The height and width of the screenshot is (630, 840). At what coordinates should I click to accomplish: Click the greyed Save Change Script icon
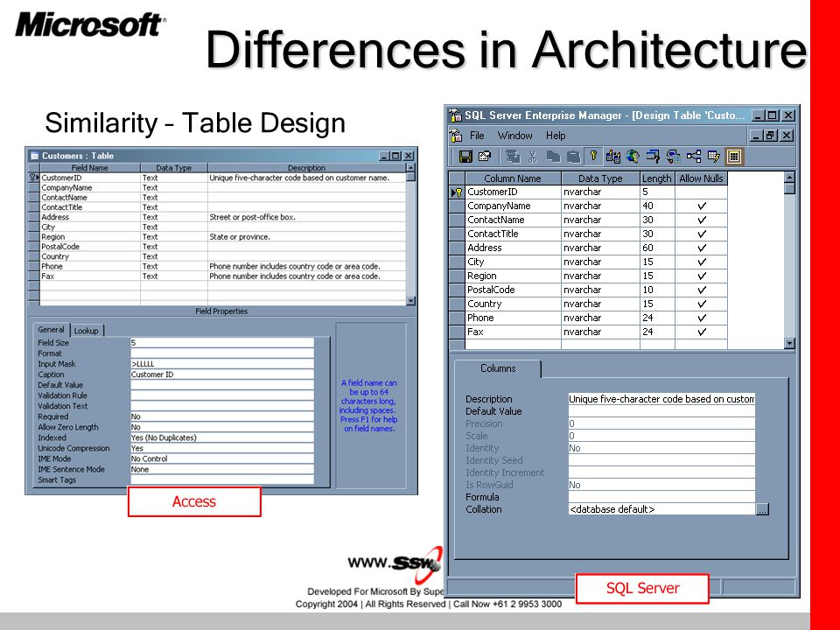[x=513, y=157]
